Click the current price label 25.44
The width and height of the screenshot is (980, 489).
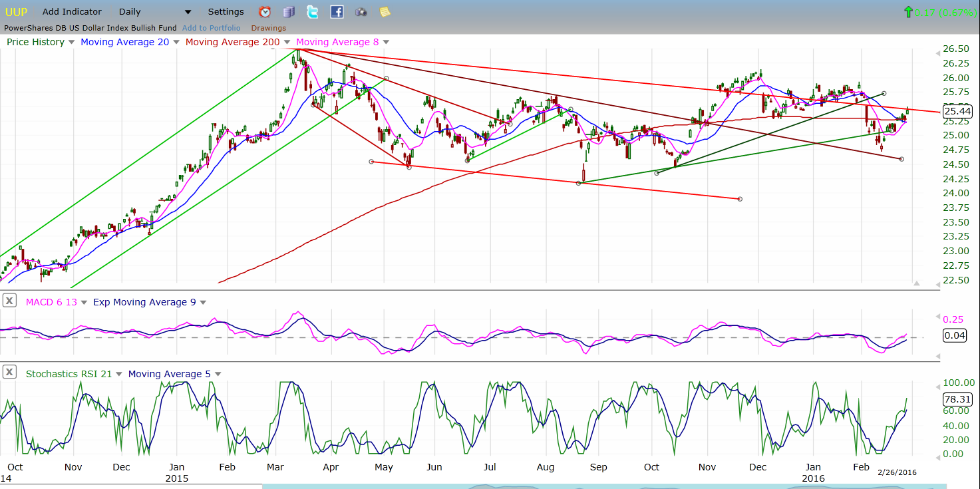[x=957, y=111]
